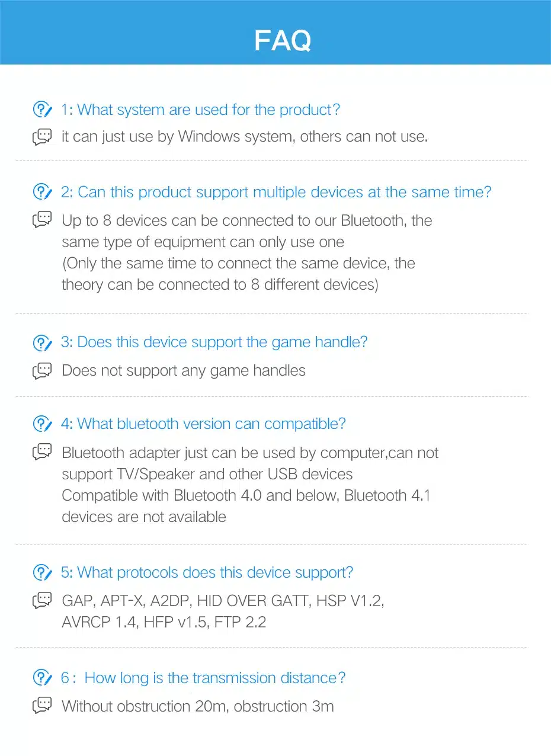Select question 'How long is the transmission distance?'
This screenshot has height=756, width=551.
coord(203,678)
